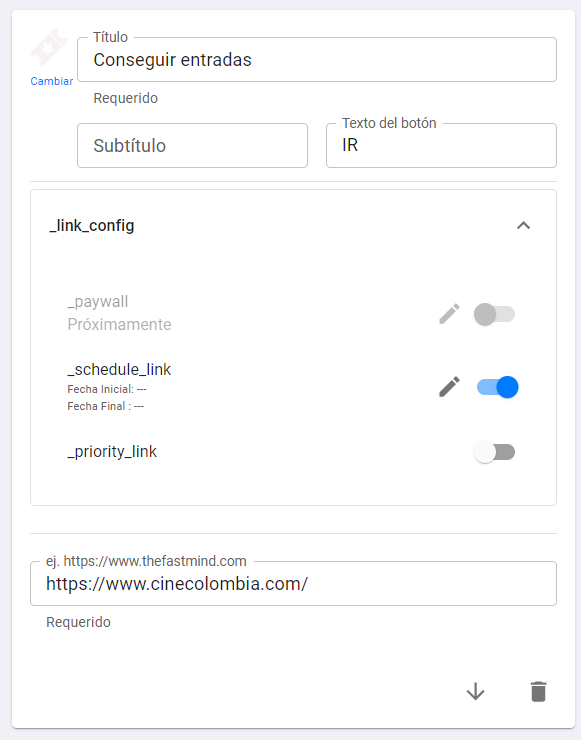Viewport: 581px width, 740px height.
Task: Click the Próximamente text under _paywall
Action: tap(119, 324)
